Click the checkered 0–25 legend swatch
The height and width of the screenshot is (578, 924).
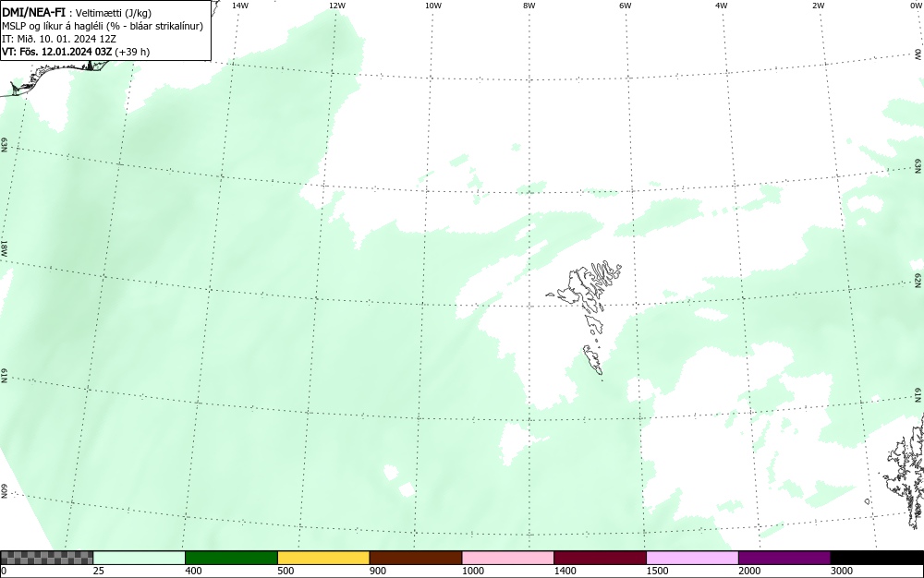click(46, 558)
